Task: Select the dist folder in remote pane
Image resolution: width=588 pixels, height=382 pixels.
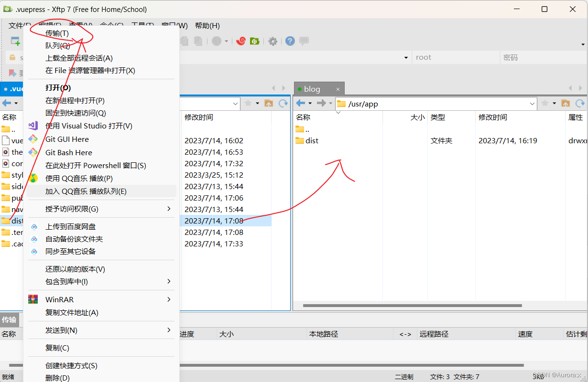Action: 312,140
